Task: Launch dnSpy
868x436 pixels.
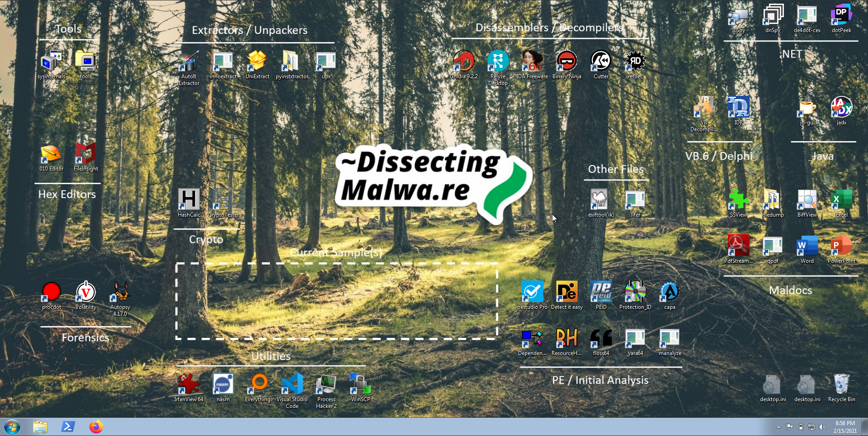Action: coord(773,19)
